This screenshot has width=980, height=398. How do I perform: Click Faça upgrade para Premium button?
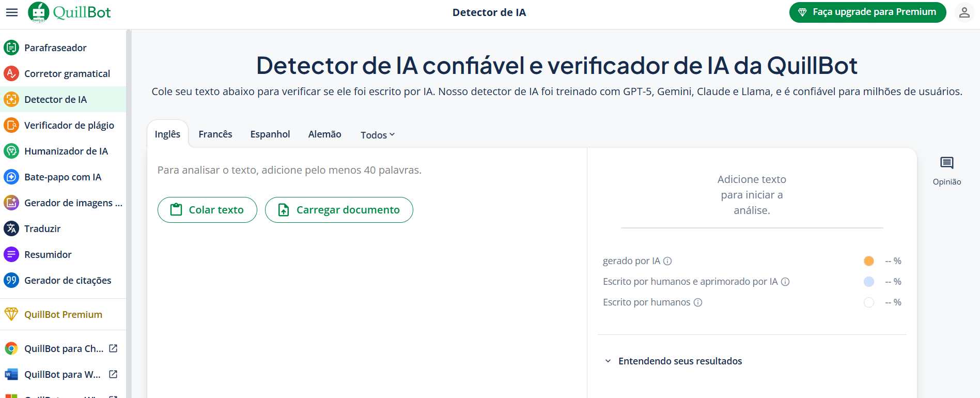click(x=867, y=12)
